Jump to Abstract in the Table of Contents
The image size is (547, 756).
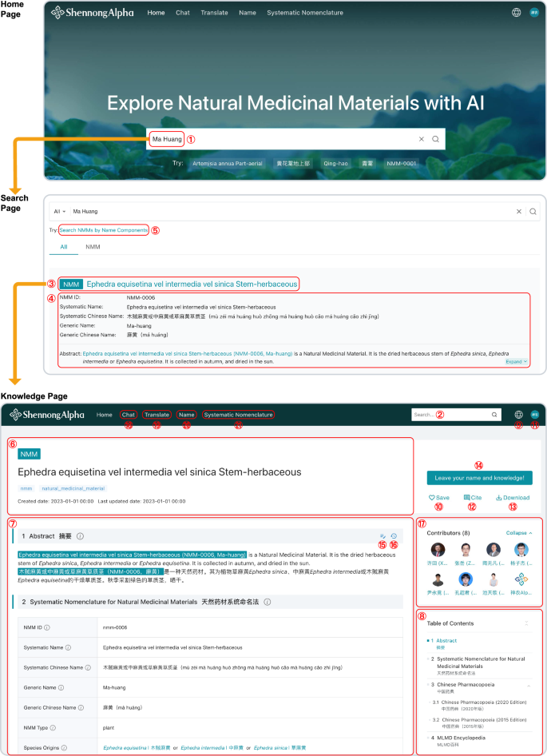(x=446, y=641)
